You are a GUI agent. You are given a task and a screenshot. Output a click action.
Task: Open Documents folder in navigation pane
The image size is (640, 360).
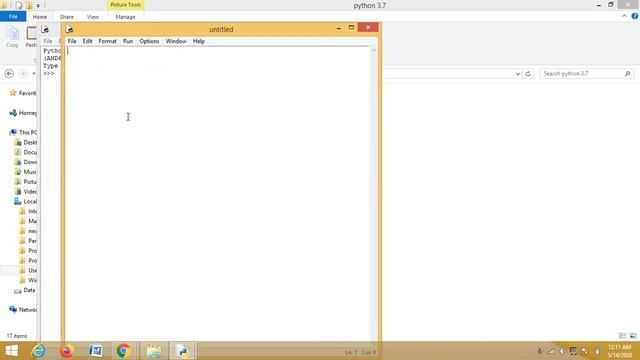[26, 152]
